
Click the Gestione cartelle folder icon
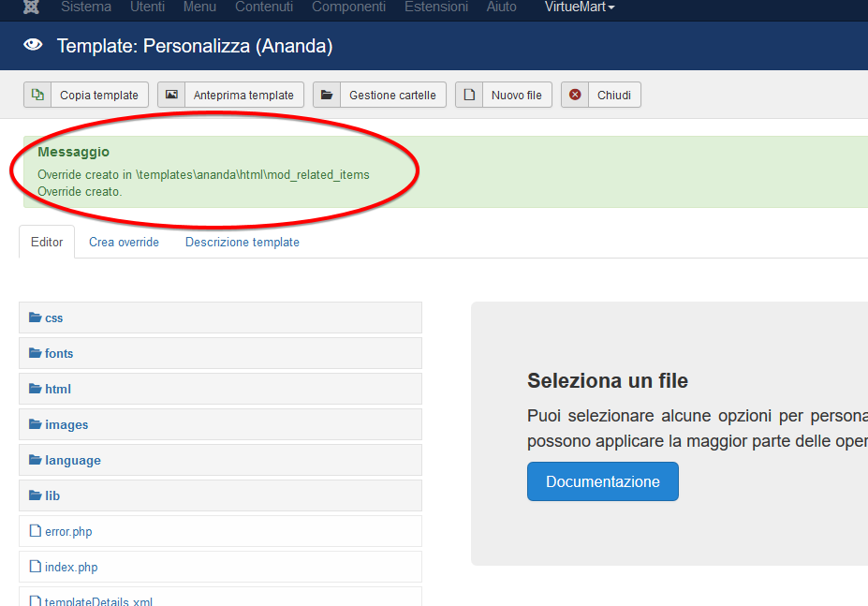click(x=327, y=95)
